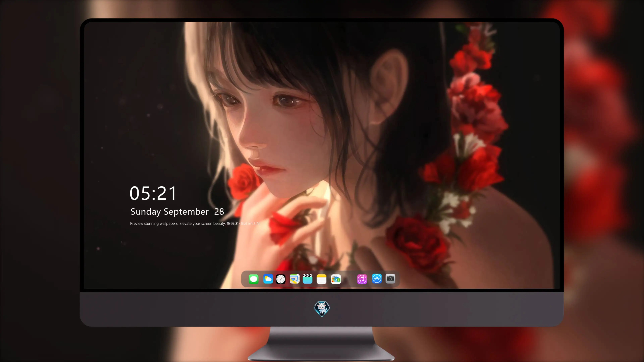Open the Notes app in the dock
Viewport: 644px width, 362px height.
pyautogui.click(x=321, y=279)
